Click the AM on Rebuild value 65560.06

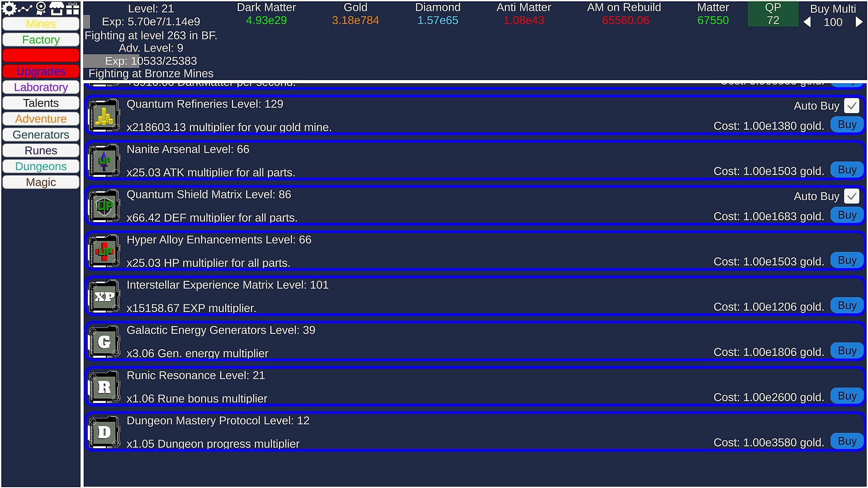click(626, 20)
